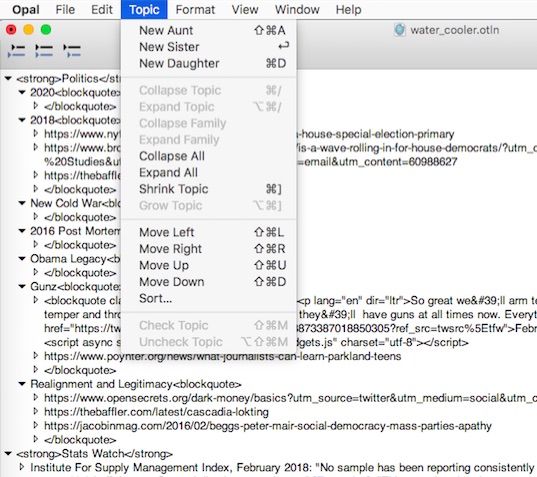Expand the nytimes special-election URL row
Screen dimensions: 537x477
coord(36,134)
